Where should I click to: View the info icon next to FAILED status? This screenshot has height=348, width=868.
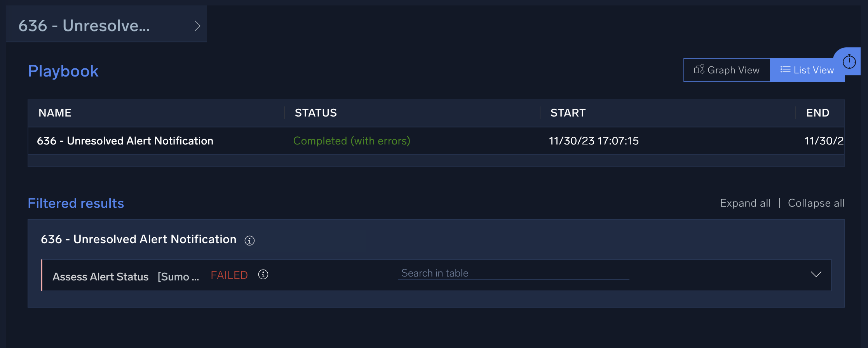(x=263, y=275)
